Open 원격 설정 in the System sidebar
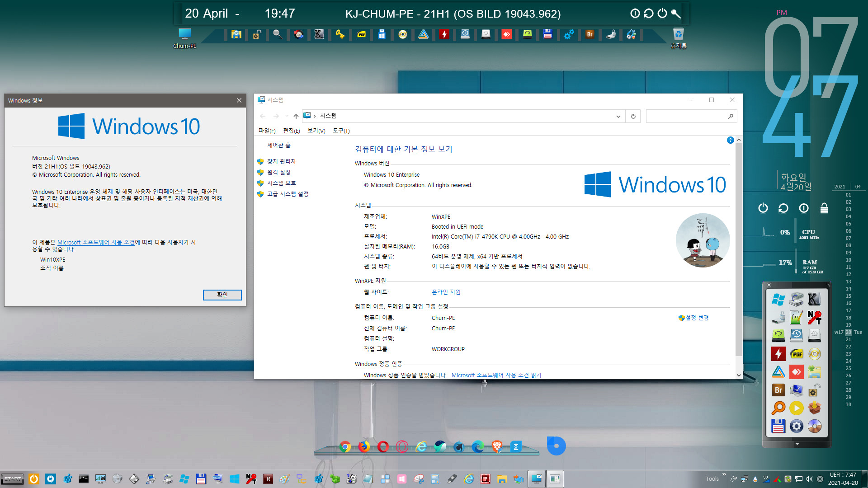Viewport: 868px width, 488px height. coord(278,172)
